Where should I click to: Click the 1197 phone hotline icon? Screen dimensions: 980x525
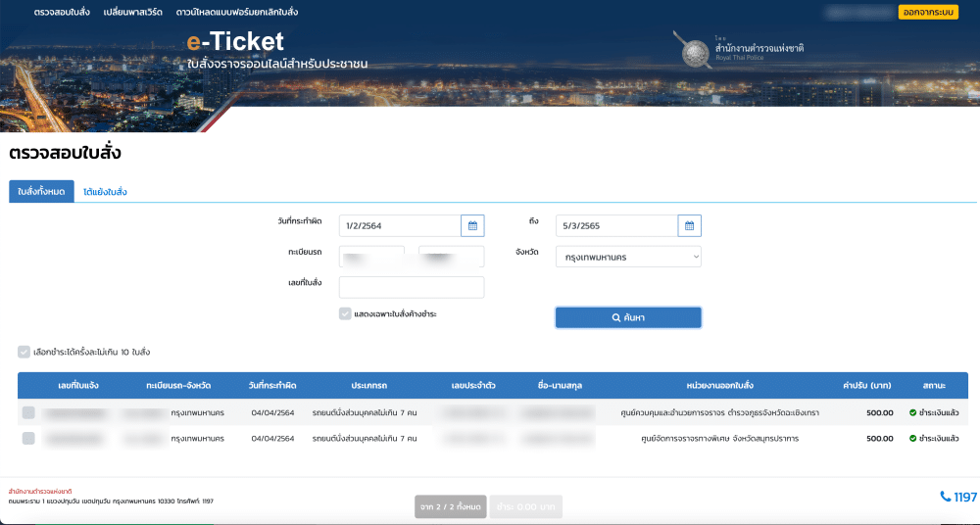coord(945,497)
